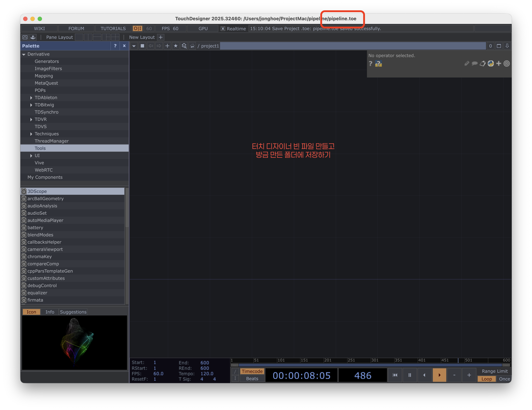Collapse the Derivative palette folder
532x410 pixels.
24,54
